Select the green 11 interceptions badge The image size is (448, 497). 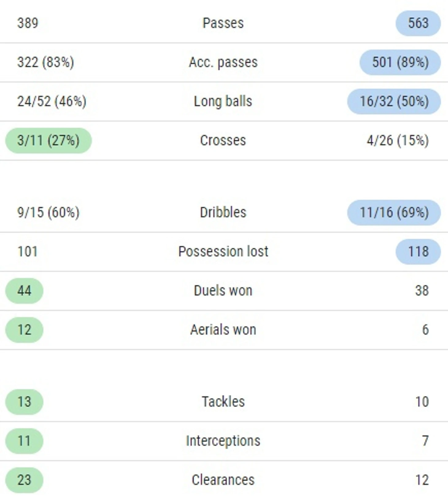24,441
